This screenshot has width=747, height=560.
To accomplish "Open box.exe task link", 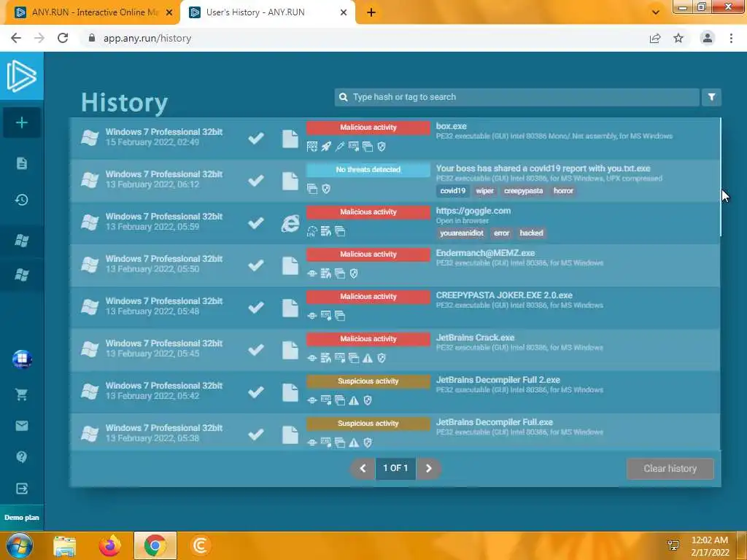I will 451,126.
